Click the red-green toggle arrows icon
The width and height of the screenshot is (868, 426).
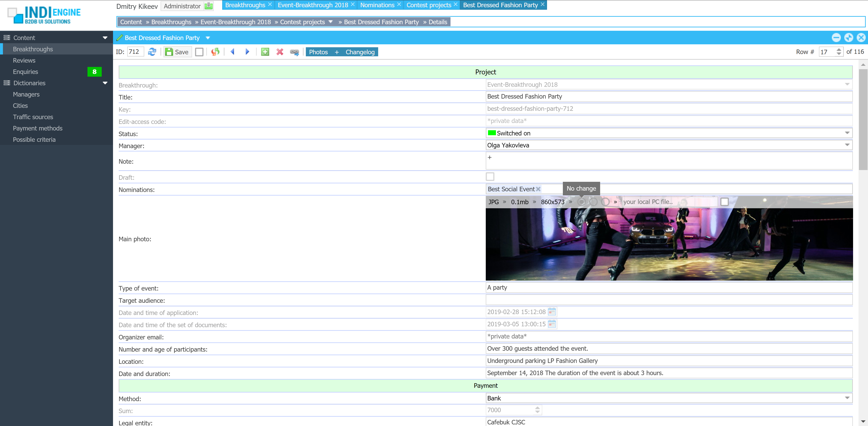click(x=215, y=52)
